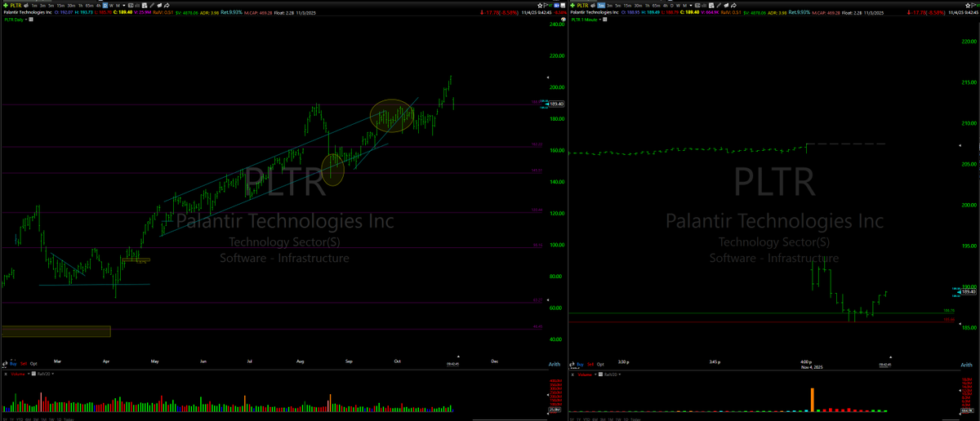The image size is (980, 421).
Task: Select 65m timeframe on left chart
Action: (x=90, y=5)
